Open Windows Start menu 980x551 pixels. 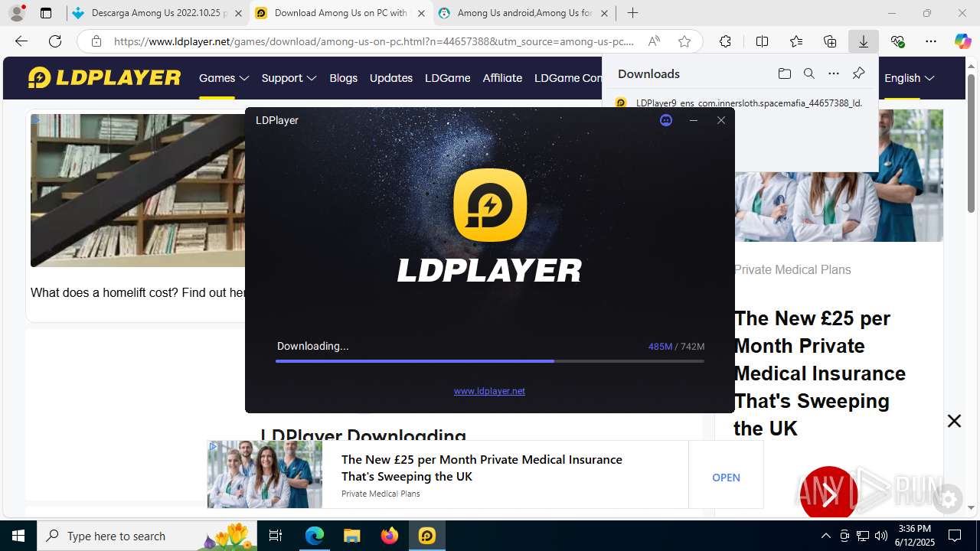tap(18, 536)
